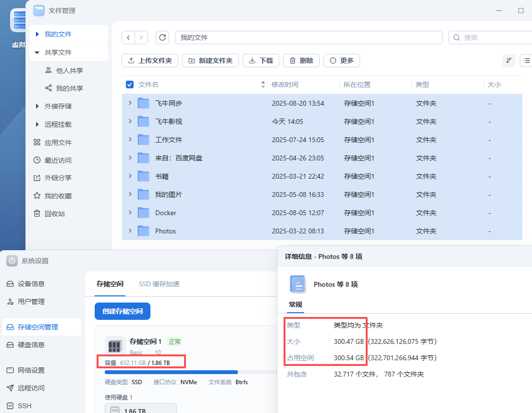This screenshot has width=532, height=413.
Task: Expand the 我的图片 folder row
Action: pyautogui.click(x=130, y=194)
